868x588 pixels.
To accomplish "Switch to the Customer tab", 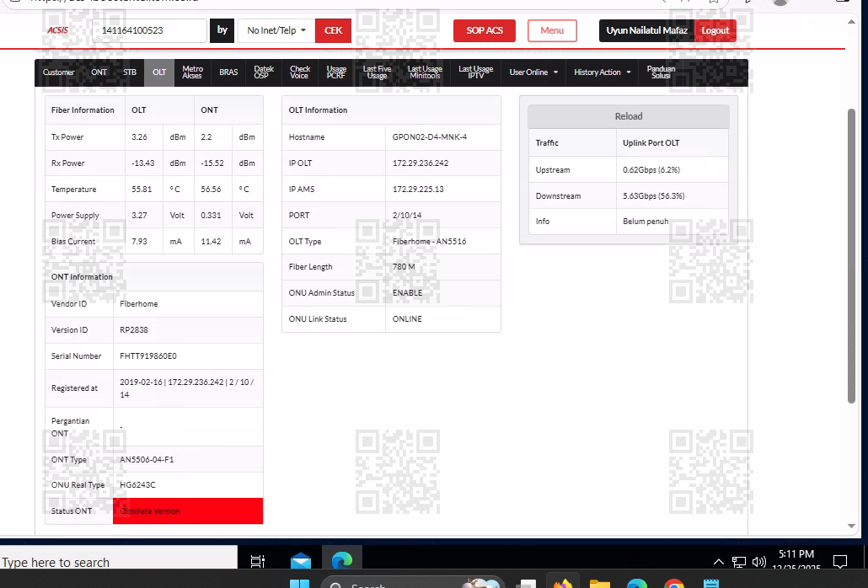I will coord(59,72).
